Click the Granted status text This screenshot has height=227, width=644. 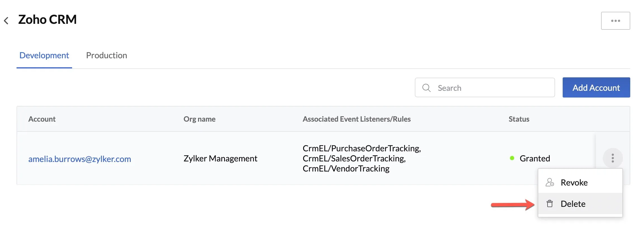[x=535, y=159]
